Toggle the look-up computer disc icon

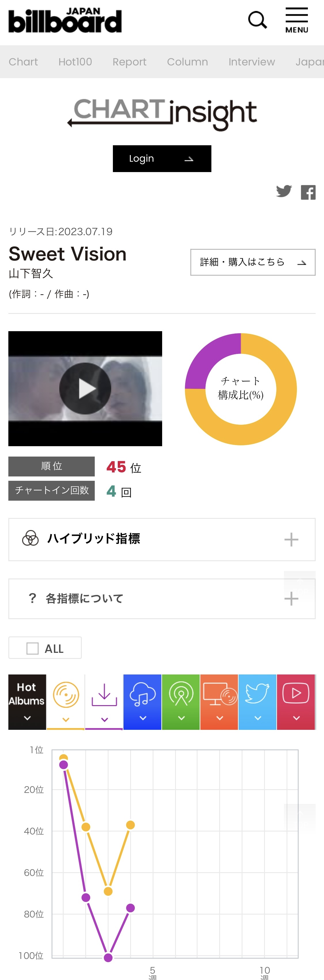tap(219, 702)
